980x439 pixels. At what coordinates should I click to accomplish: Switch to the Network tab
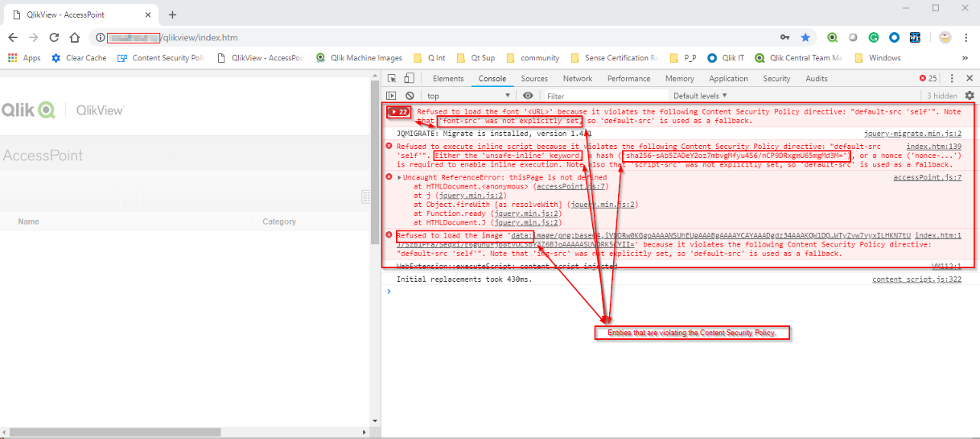point(577,79)
